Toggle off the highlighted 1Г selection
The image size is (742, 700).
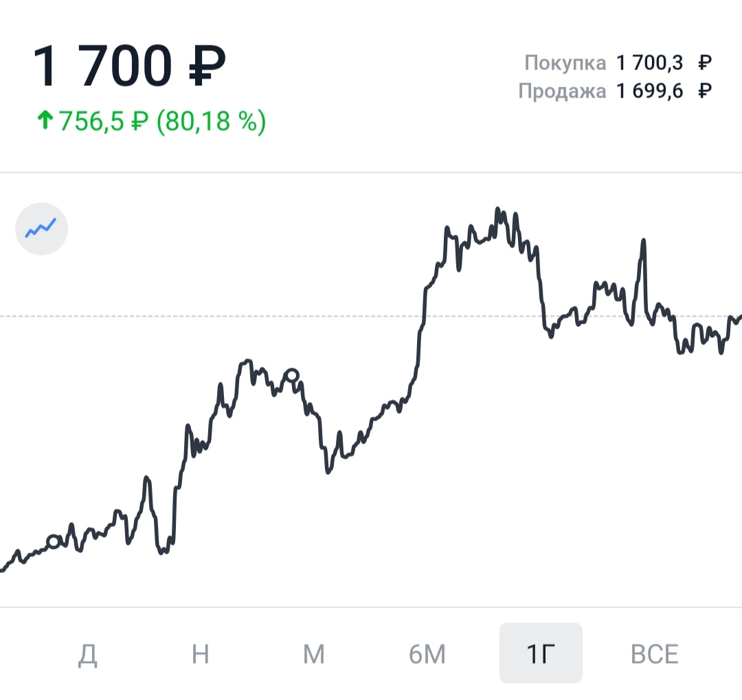[x=541, y=654]
